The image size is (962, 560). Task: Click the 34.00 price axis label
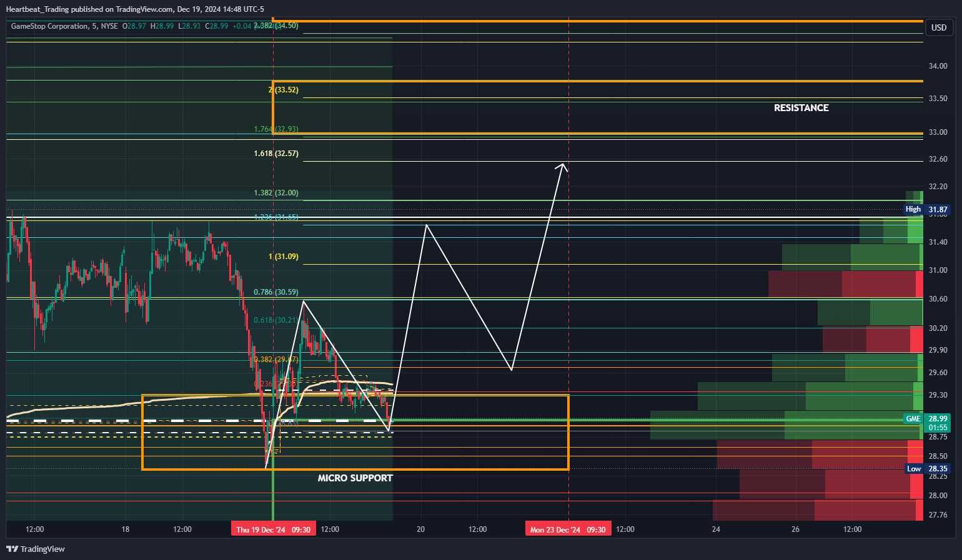[x=938, y=66]
